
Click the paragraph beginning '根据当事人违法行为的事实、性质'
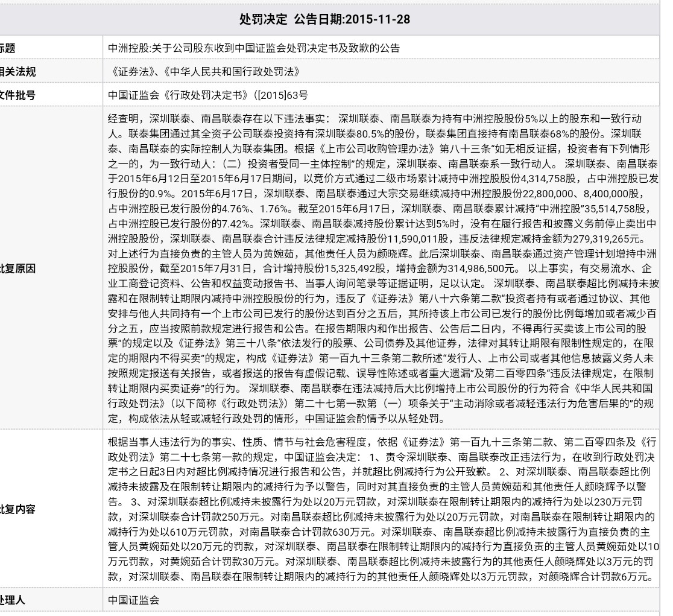pos(384,509)
